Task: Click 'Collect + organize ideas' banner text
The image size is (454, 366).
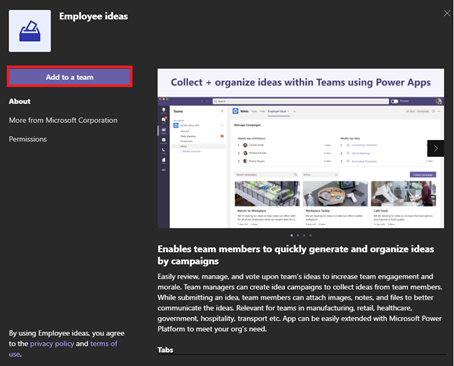Action: (301, 82)
